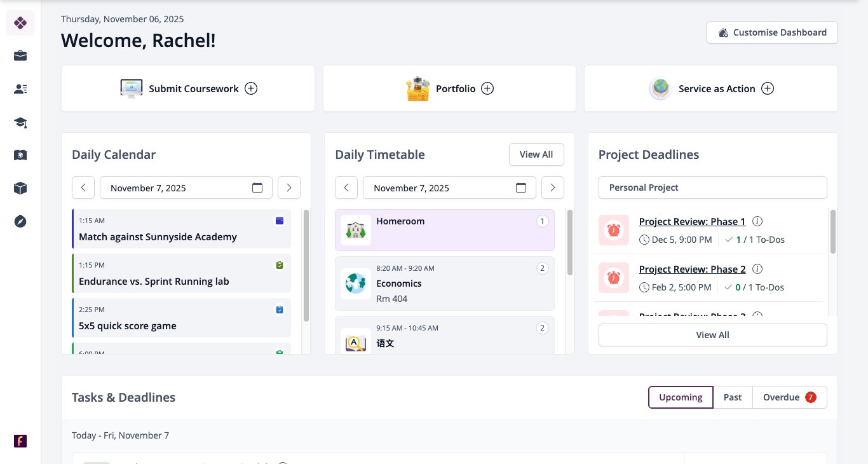Open the graduation cap sidebar icon
This screenshot has height=464, width=868.
pyautogui.click(x=20, y=122)
